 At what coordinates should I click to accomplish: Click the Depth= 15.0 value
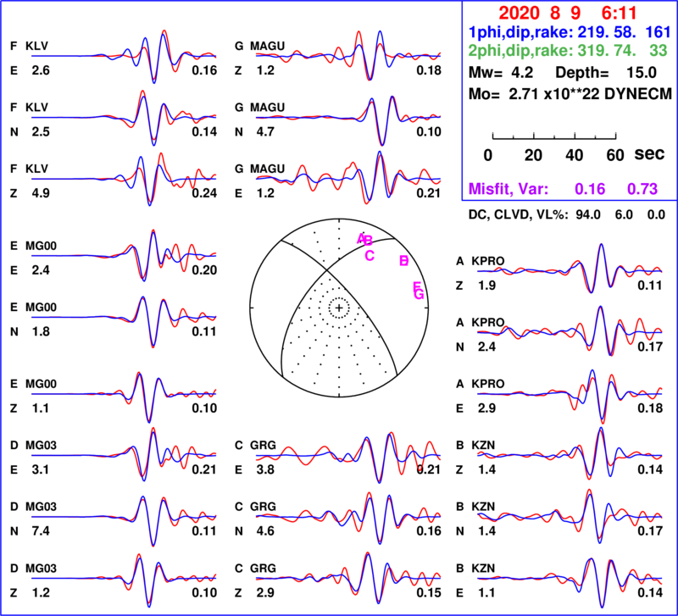point(606,73)
